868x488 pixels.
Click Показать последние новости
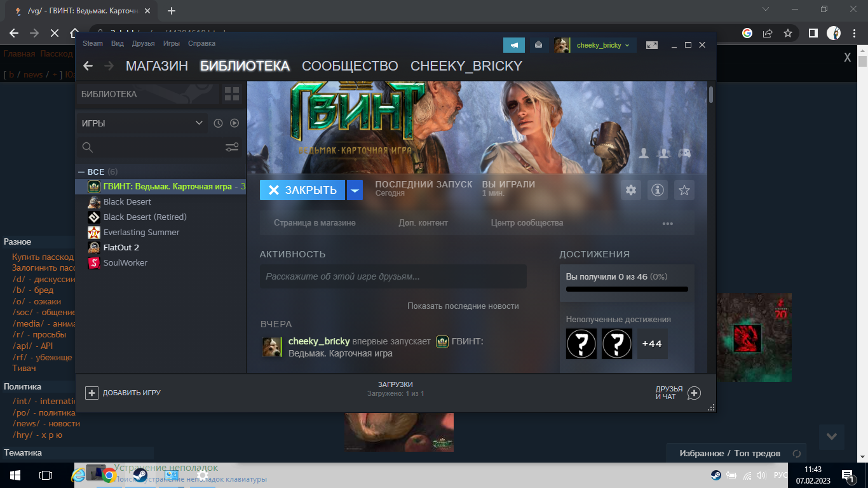[x=463, y=306]
